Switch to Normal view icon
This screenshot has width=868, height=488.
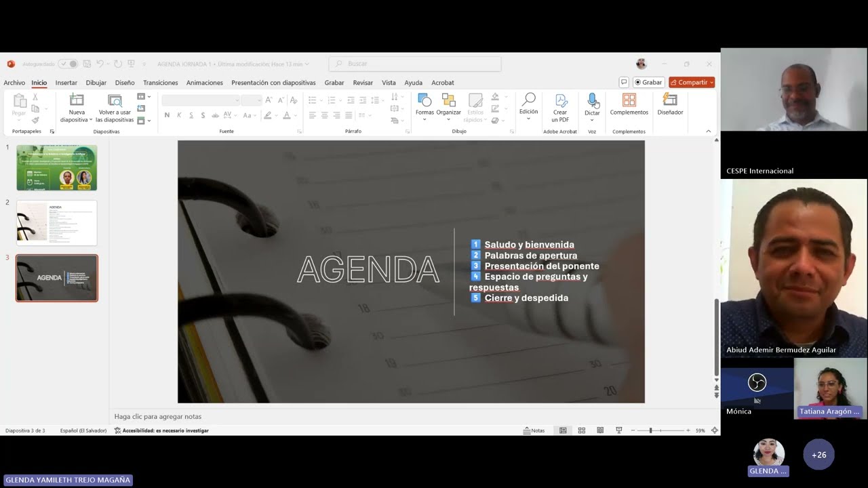click(x=563, y=430)
